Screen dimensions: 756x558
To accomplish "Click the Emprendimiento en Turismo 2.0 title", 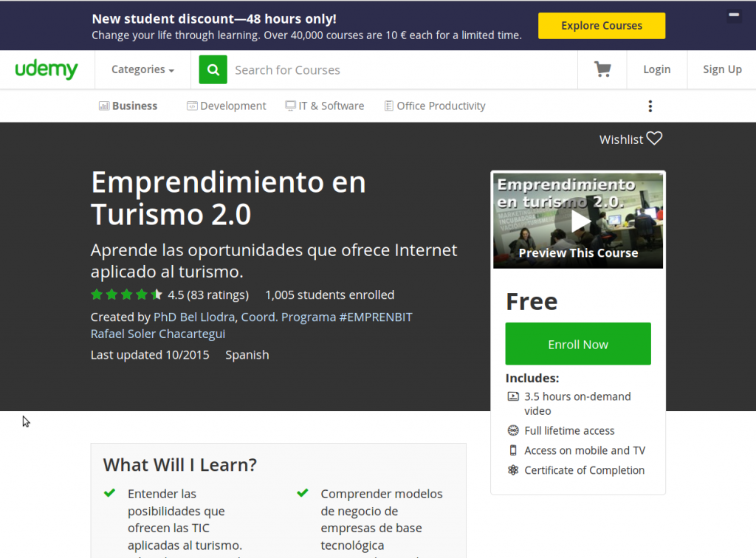I will [228, 198].
